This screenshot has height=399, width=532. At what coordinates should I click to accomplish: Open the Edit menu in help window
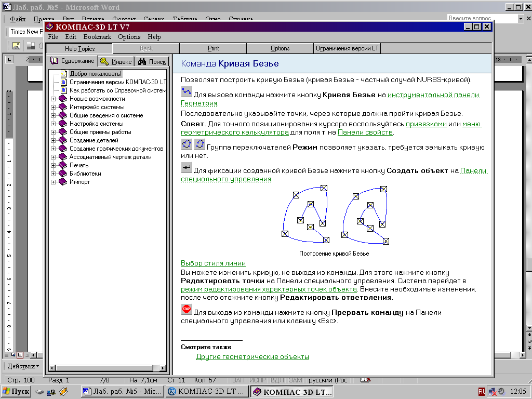[x=71, y=37]
